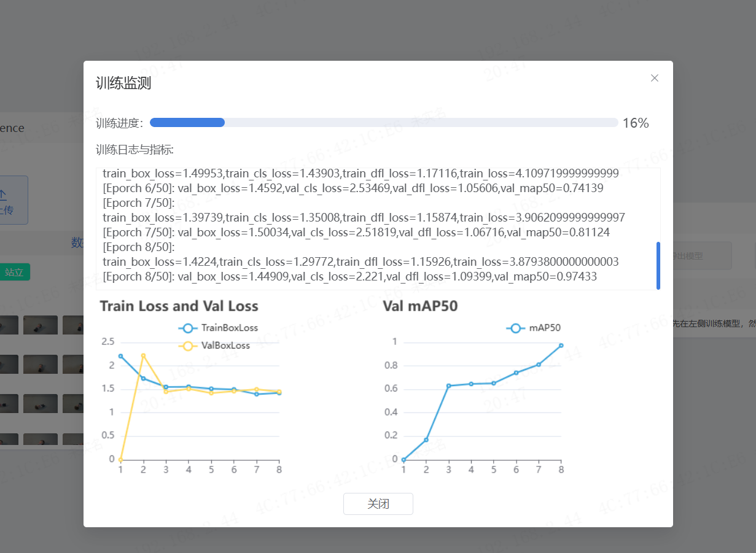Click ValBoxLoss zero point at epoch 1
The image size is (756, 553).
pyautogui.click(x=120, y=459)
